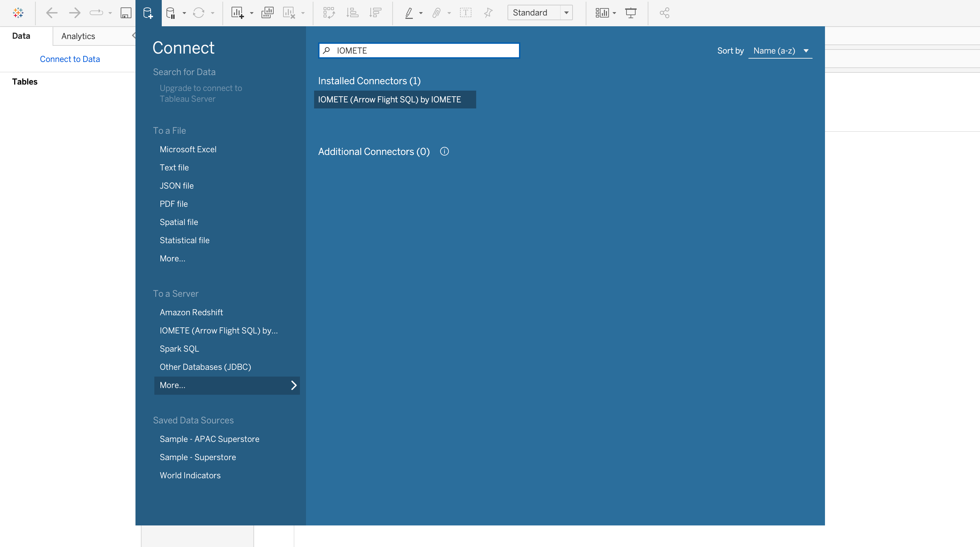Click the Redo forward arrow
The image size is (980, 547).
(74, 13)
